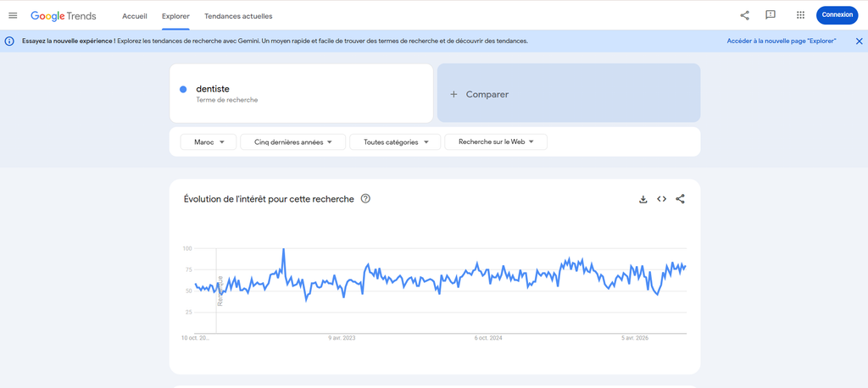
Task: Click the help icon beside chart title
Action: (365, 199)
